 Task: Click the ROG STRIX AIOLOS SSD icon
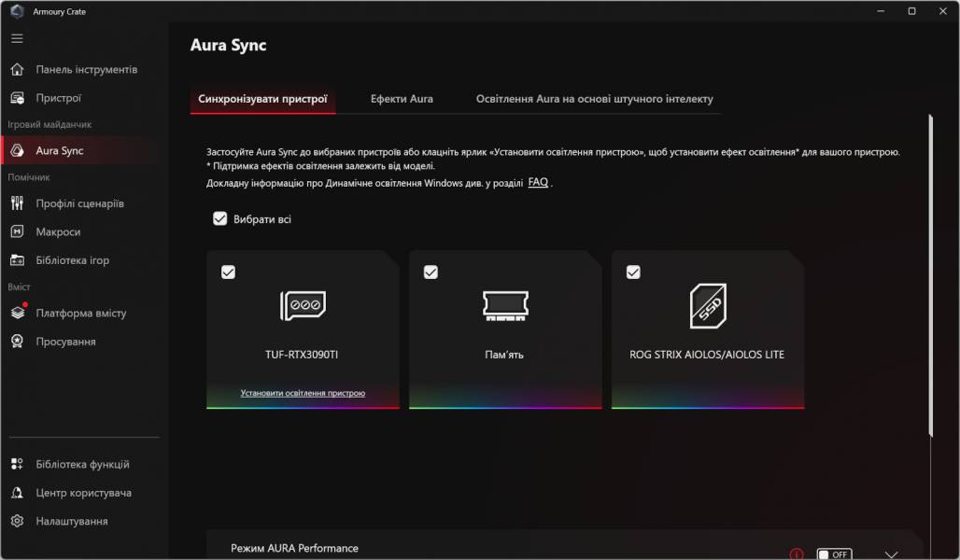708,306
